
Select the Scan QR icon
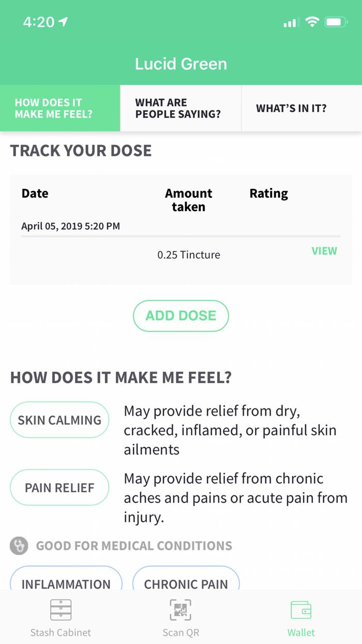[x=181, y=616]
